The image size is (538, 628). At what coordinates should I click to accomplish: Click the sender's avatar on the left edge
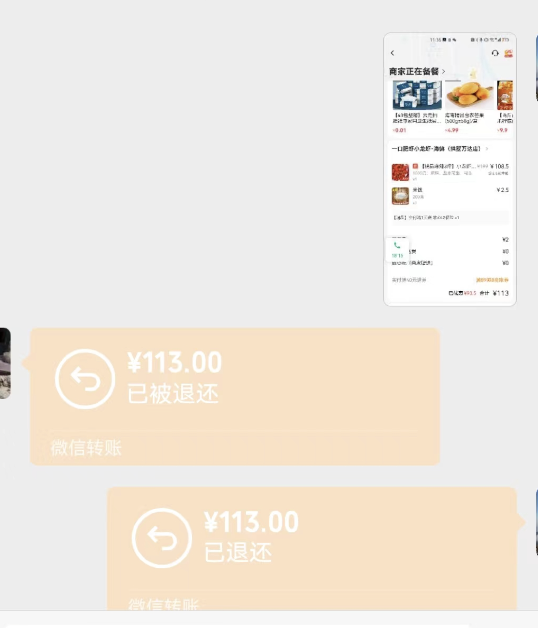[5, 363]
